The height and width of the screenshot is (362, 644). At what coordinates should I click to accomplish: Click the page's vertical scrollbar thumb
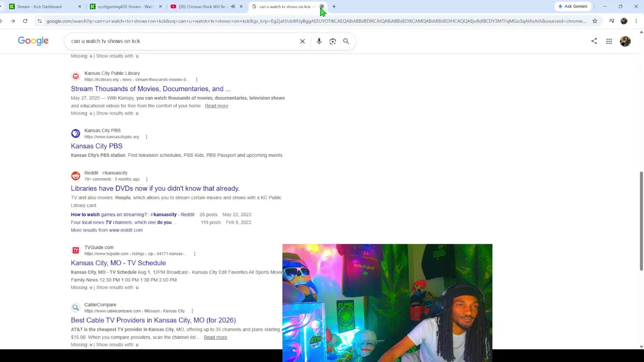(641, 221)
